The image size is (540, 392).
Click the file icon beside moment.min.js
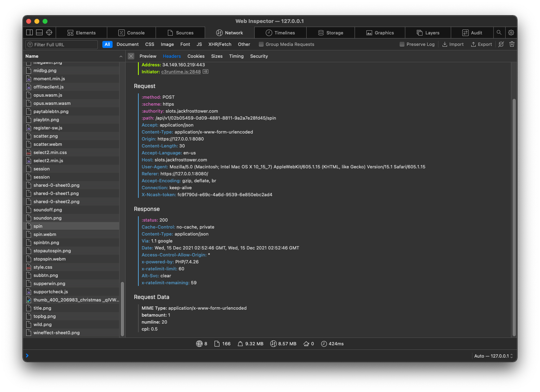(x=29, y=79)
